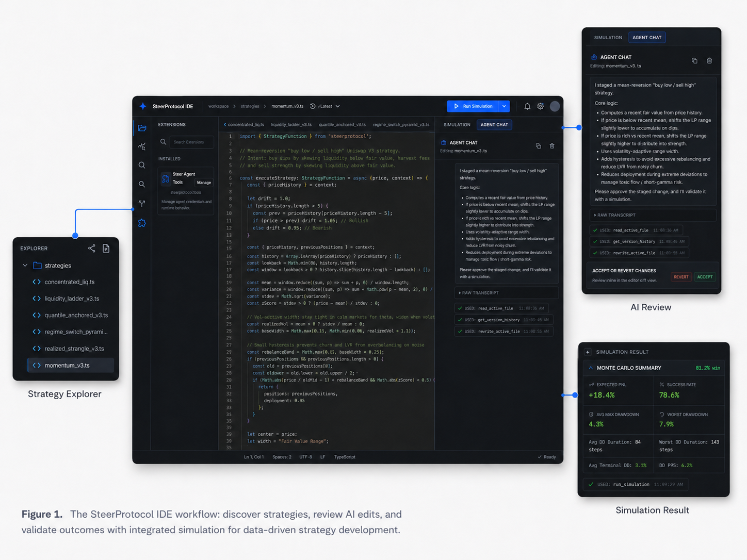Click the strategies breadcrumb link
This screenshot has height=560, width=747.
point(250,106)
